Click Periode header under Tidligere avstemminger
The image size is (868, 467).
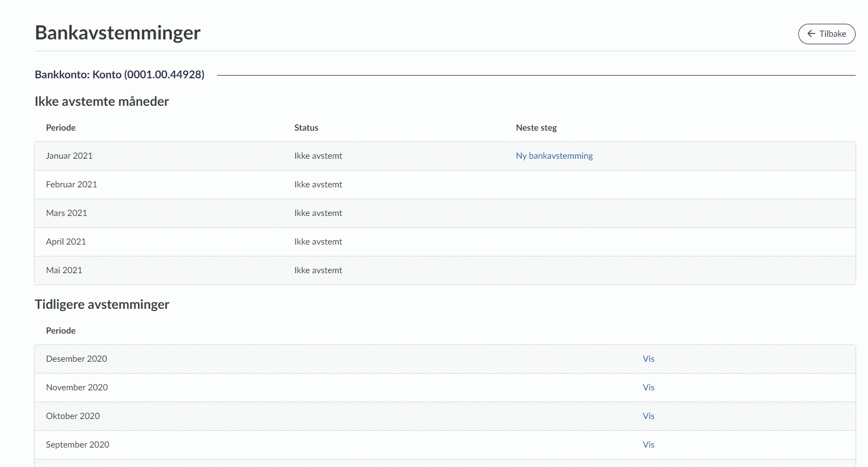[x=60, y=330]
